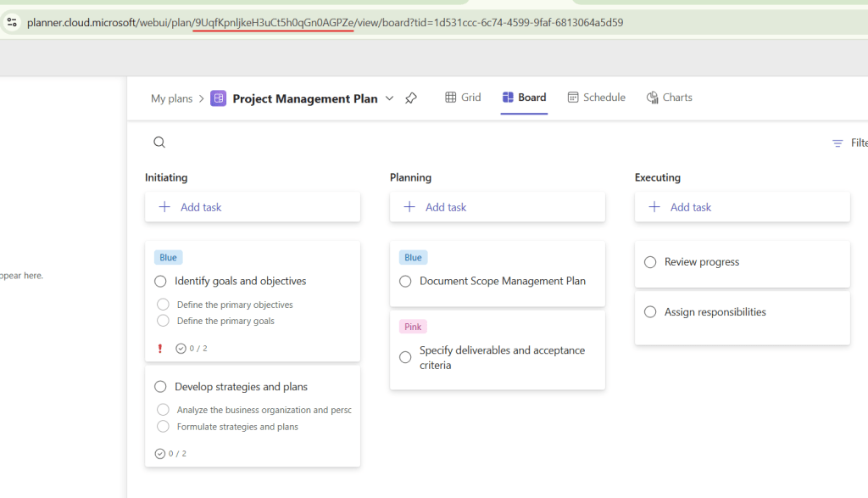Click the Pink label on Specify deliverables task

413,326
